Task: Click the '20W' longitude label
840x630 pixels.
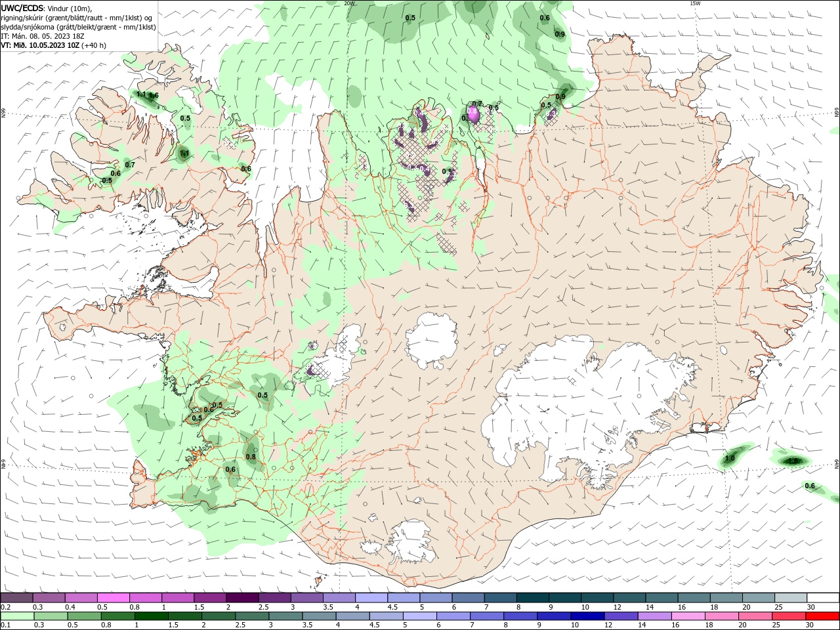Action: (x=350, y=3)
